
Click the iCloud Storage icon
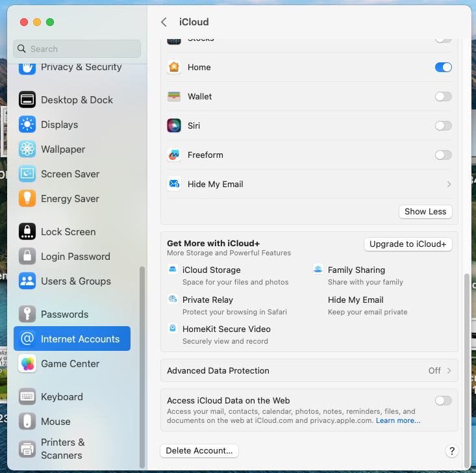[x=173, y=269]
